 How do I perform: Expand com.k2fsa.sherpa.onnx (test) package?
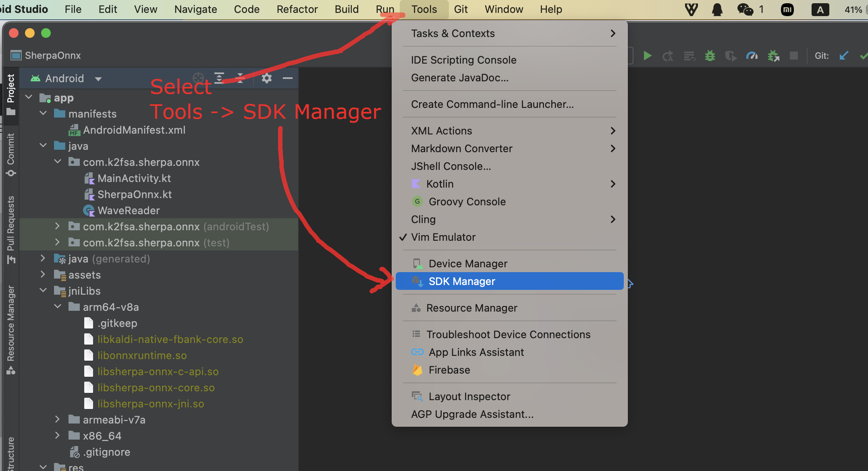(58, 242)
